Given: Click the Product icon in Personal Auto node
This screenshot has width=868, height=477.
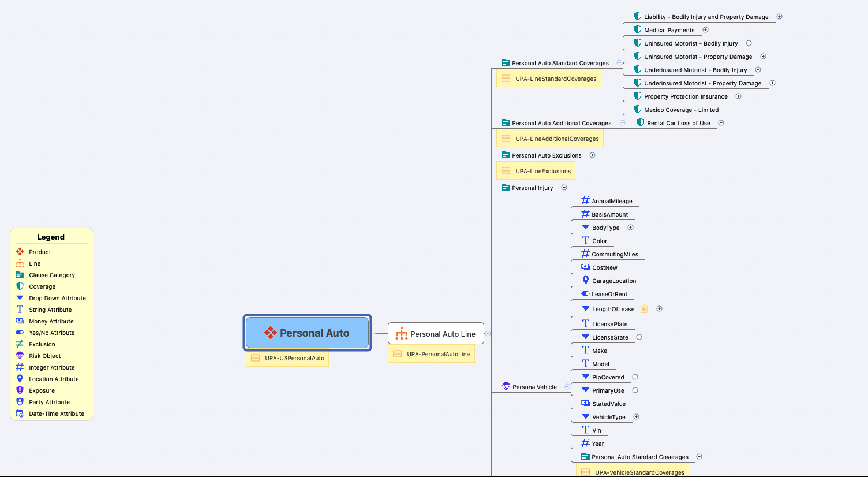Looking at the screenshot, I should tap(270, 333).
